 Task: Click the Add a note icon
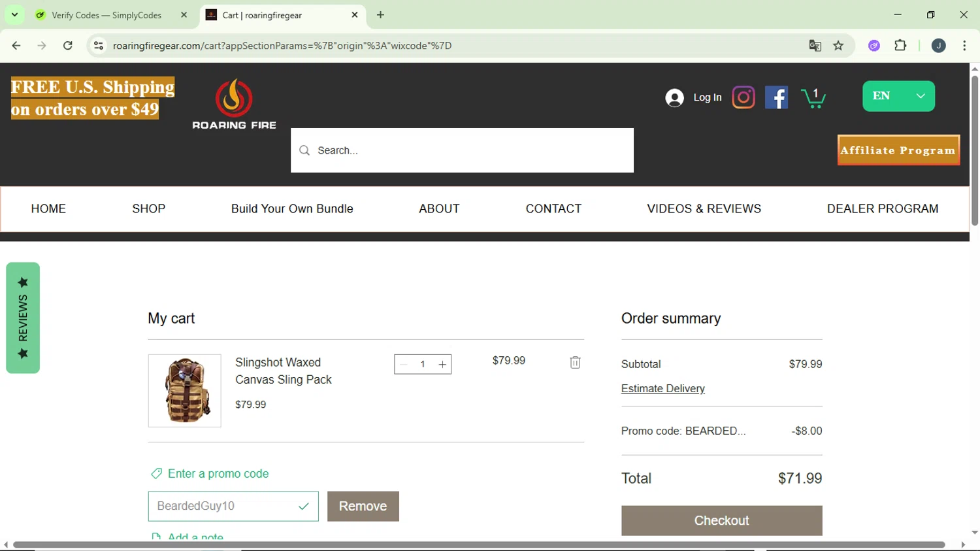tap(156, 537)
